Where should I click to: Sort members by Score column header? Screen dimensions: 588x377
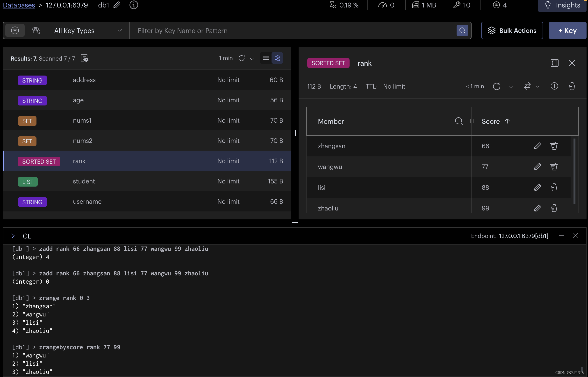click(490, 121)
